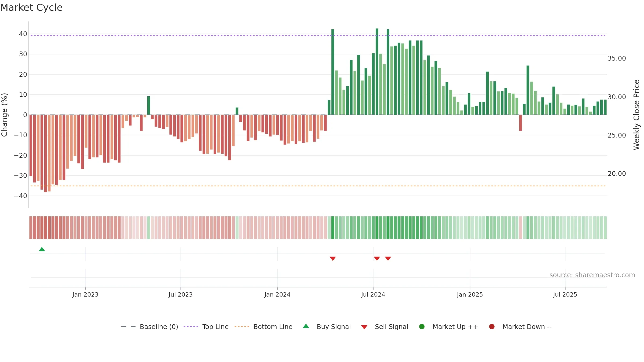Click the −40 tick on left axis
644x362 pixels.
[20, 196]
